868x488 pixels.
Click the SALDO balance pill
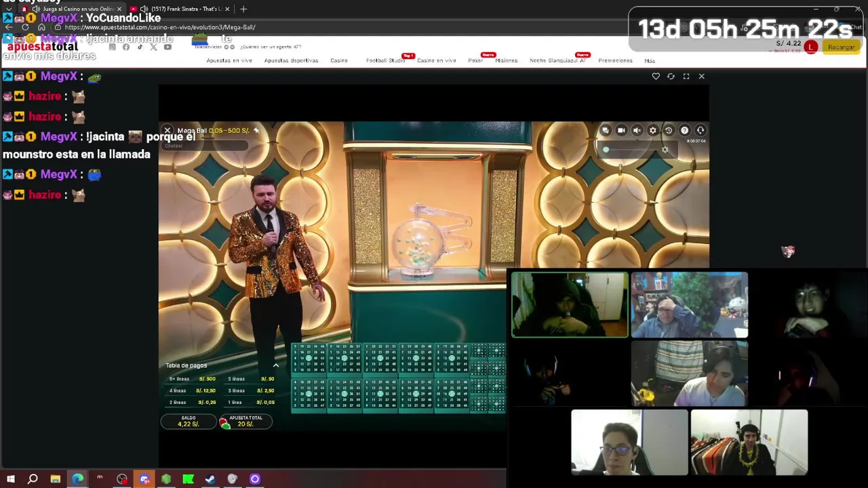pos(188,422)
